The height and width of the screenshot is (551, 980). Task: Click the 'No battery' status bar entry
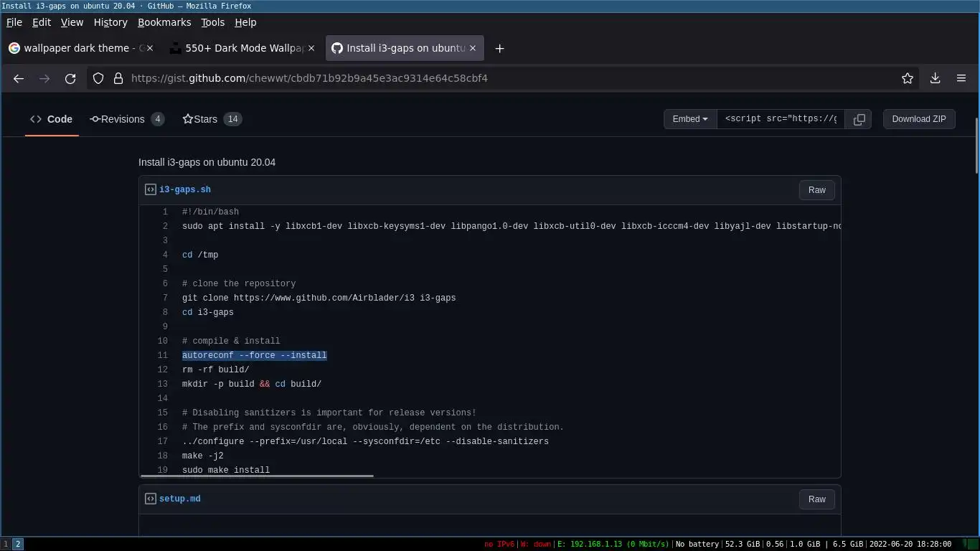pyautogui.click(x=697, y=545)
